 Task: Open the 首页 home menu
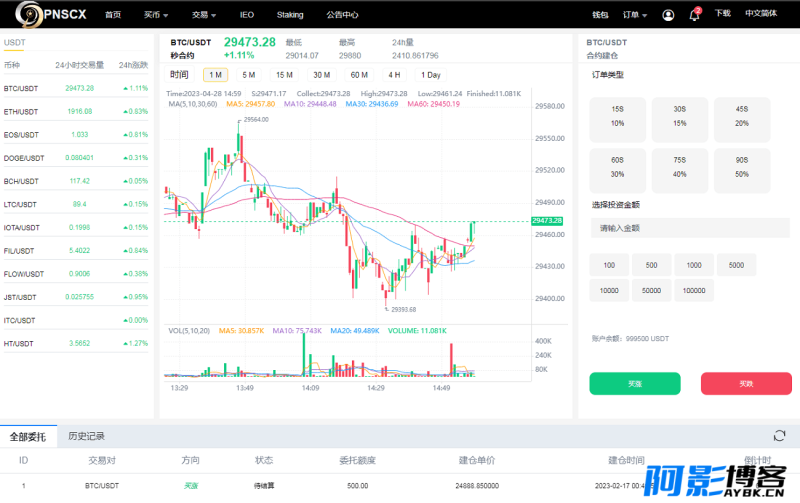pyautogui.click(x=113, y=15)
